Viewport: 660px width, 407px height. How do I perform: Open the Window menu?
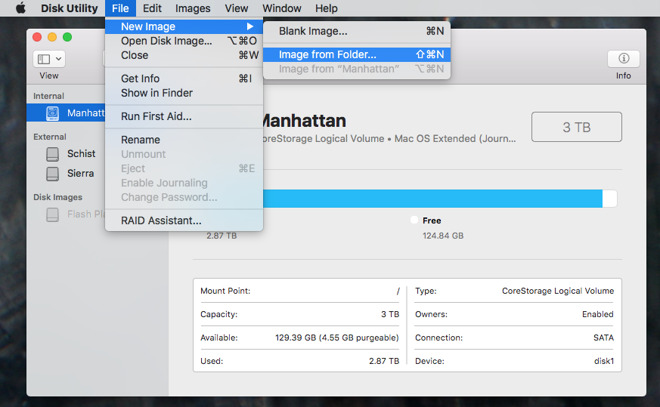(282, 8)
